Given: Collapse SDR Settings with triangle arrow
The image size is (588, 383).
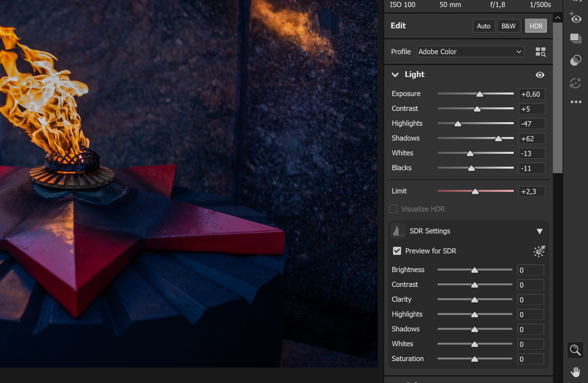Looking at the screenshot, I should coord(540,231).
